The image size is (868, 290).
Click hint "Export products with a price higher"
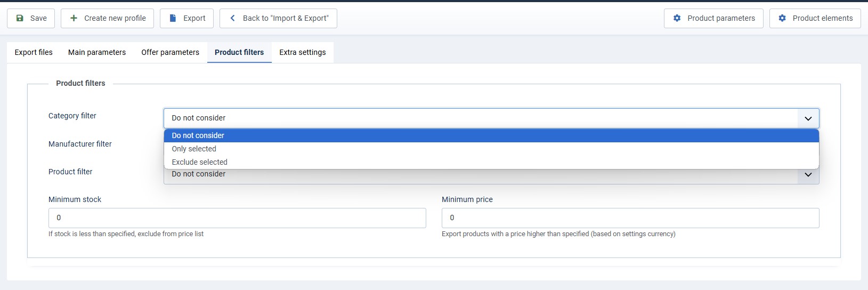(x=558, y=234)
